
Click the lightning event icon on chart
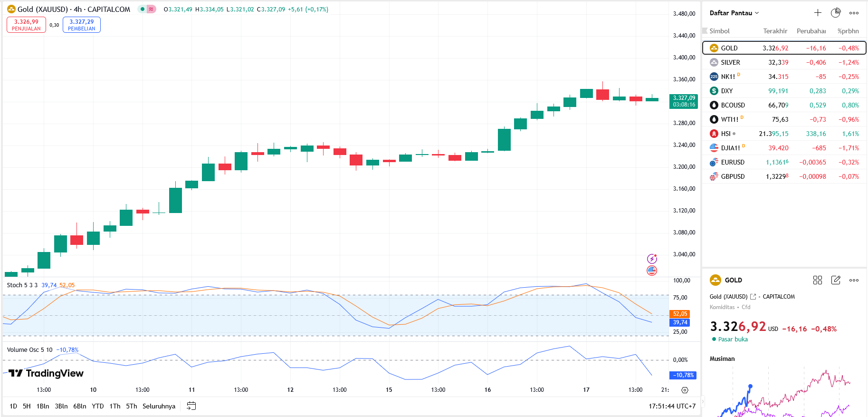652,259
